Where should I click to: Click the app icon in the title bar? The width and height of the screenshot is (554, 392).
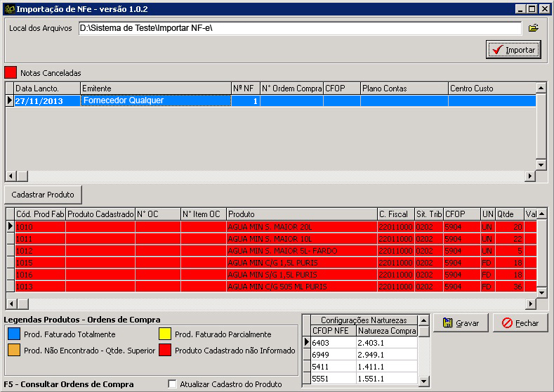9,9
